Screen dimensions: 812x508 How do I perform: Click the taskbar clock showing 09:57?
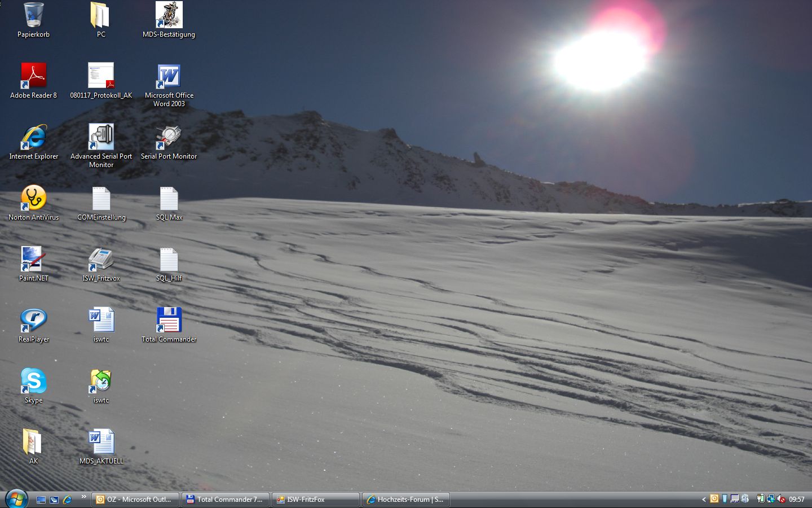(797, 500)
